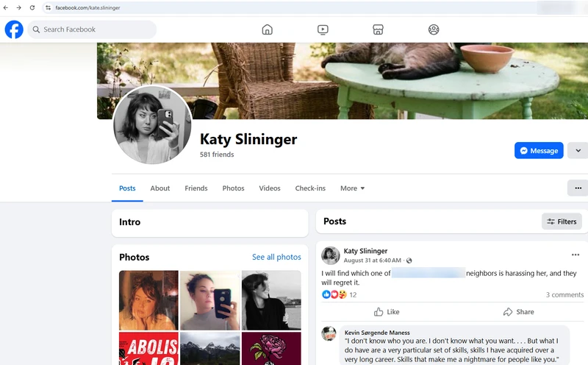Go back in the browser

(6, 7)
